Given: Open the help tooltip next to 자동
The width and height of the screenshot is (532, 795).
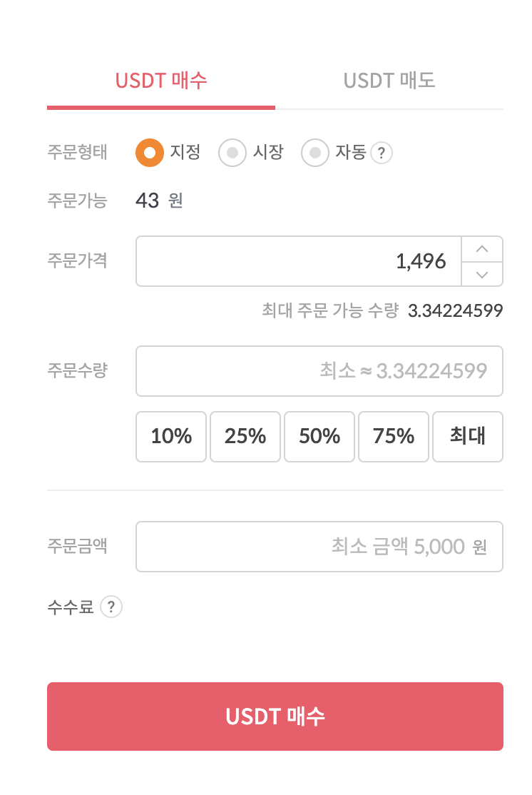Looking at the screenshot, I should pyautogui.click(x=382, y=152).
